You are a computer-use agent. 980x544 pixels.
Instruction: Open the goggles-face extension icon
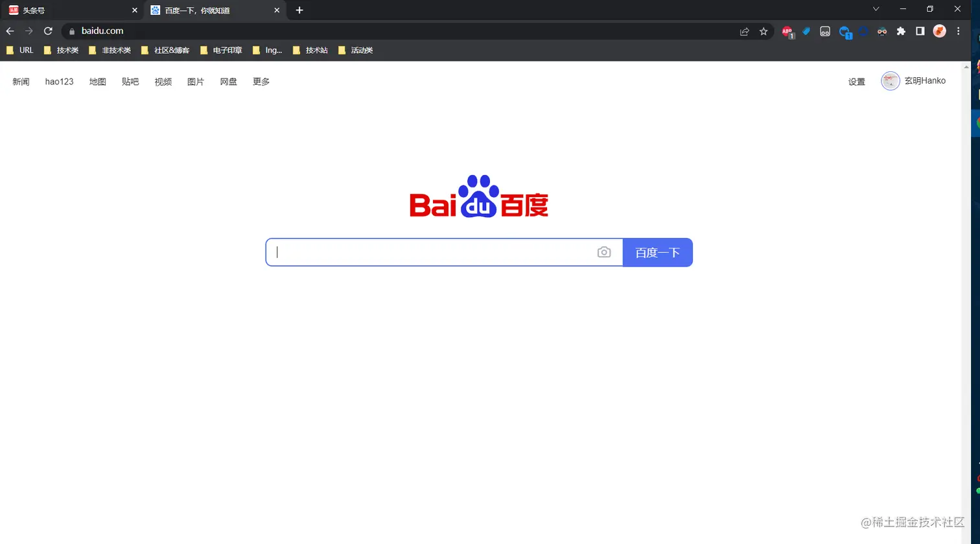[882, 31]
